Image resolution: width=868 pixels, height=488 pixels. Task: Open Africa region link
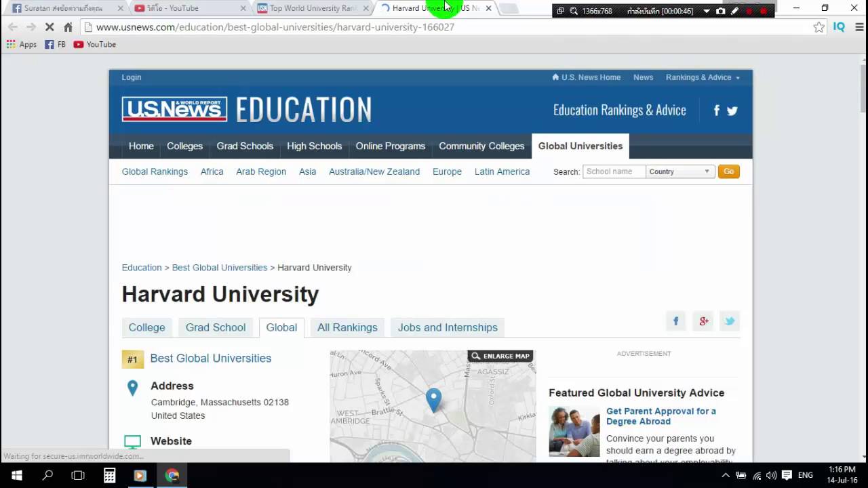click(x=212, y=171)
